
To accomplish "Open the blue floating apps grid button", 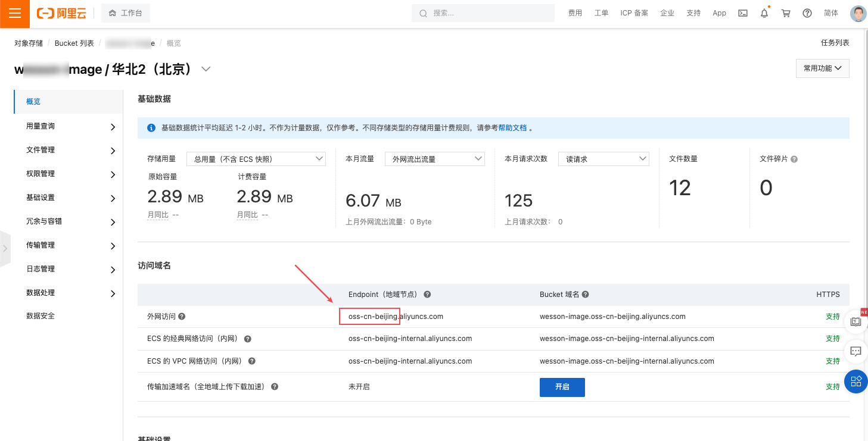I will coord(856,381).
